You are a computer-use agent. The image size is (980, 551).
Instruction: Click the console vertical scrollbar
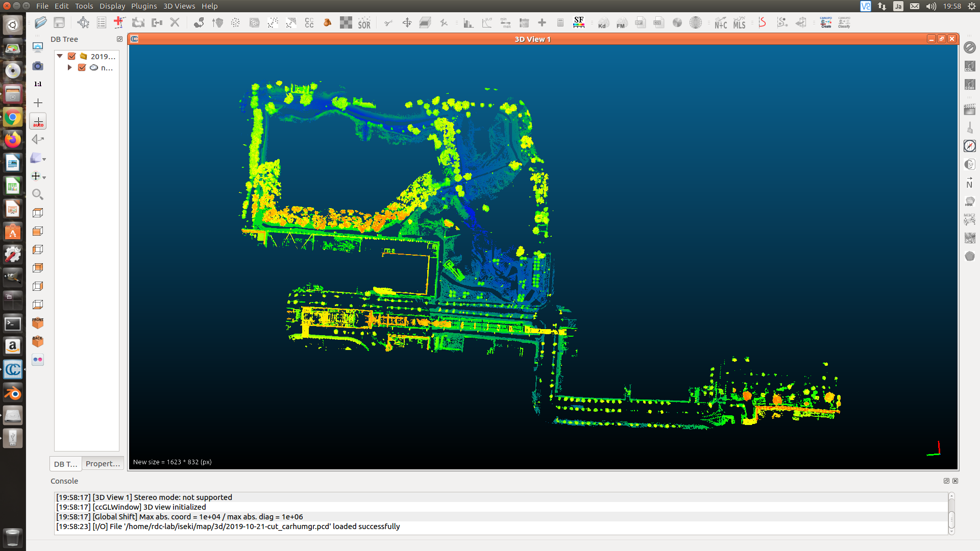tap(951, 519)
